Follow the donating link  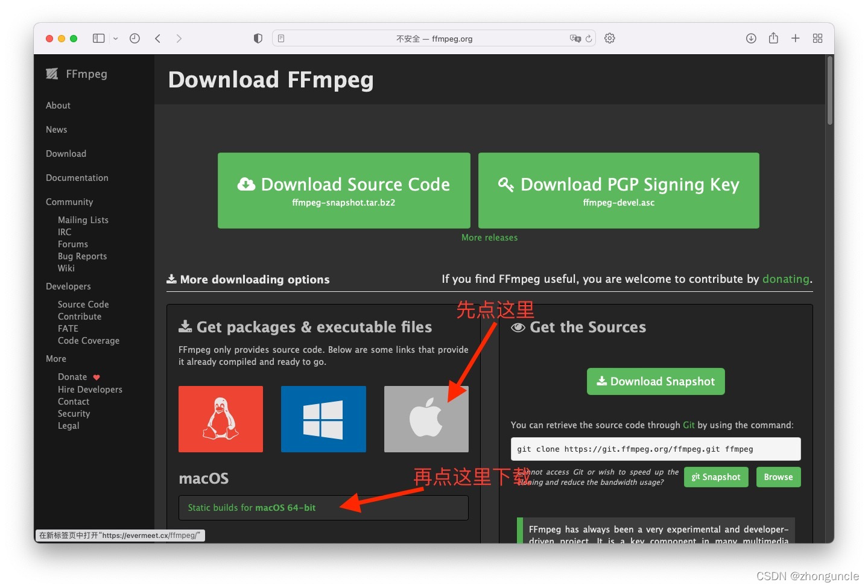[x=786, y=279]
